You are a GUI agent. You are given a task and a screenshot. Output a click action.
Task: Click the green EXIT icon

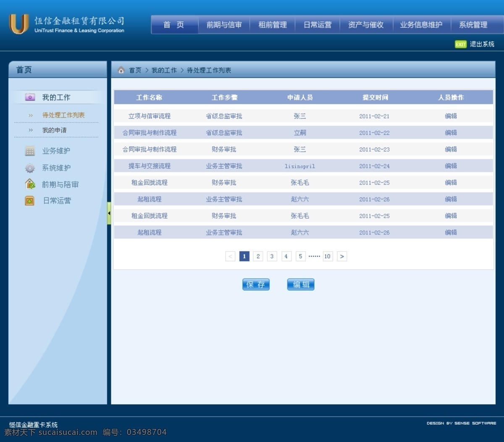click(461, 44)
